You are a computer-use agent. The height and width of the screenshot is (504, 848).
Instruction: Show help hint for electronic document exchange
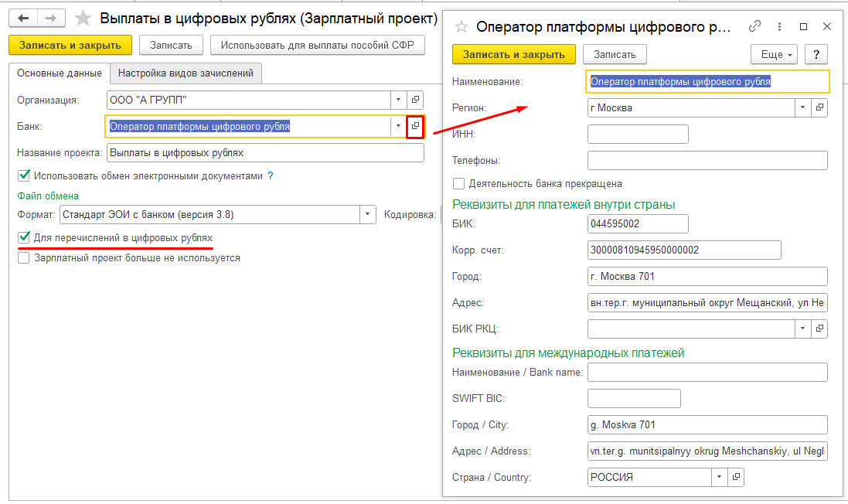pyautogui.click(x=271, y=175)
